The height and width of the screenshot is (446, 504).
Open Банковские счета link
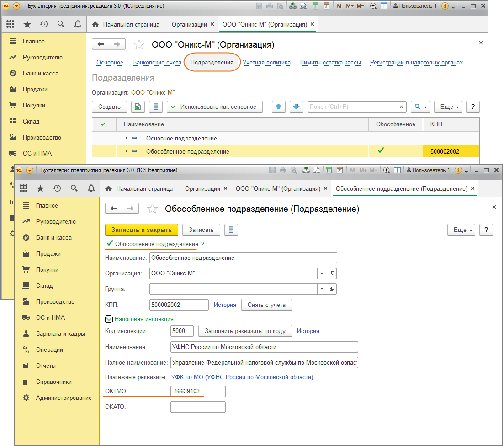tap(157, 62)
